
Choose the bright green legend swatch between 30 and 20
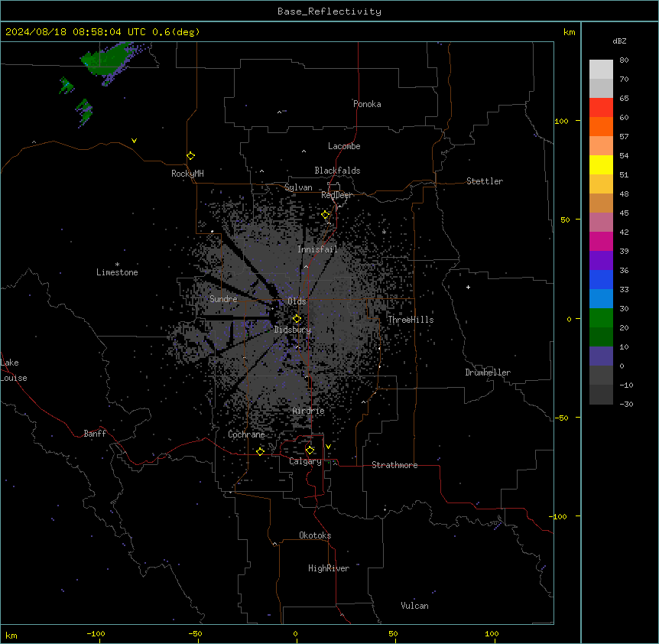[601, 318]
